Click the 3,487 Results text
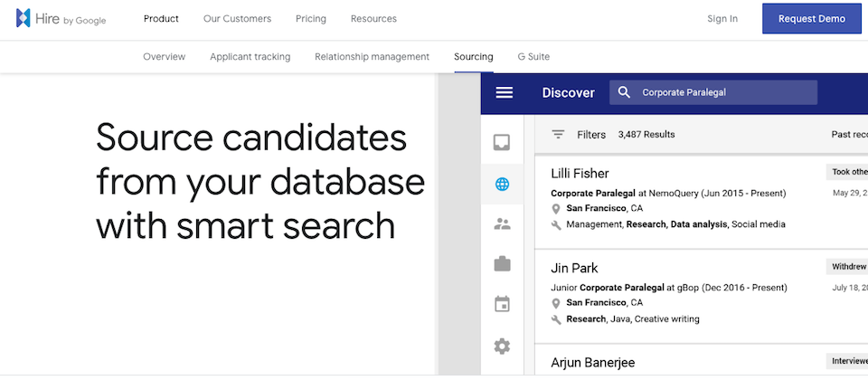The width and height of the screenshot is (868, 380). (x=646, y=135)
